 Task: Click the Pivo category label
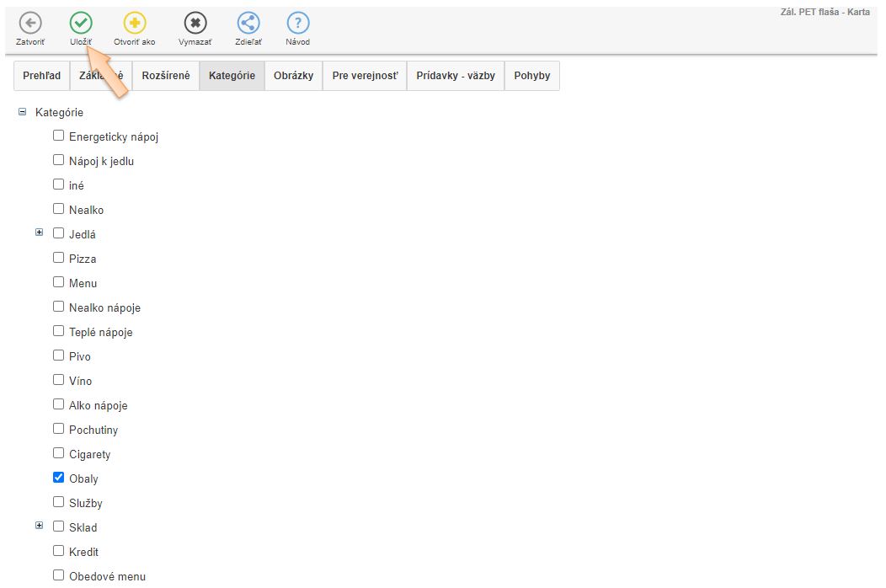coord(80,356)
